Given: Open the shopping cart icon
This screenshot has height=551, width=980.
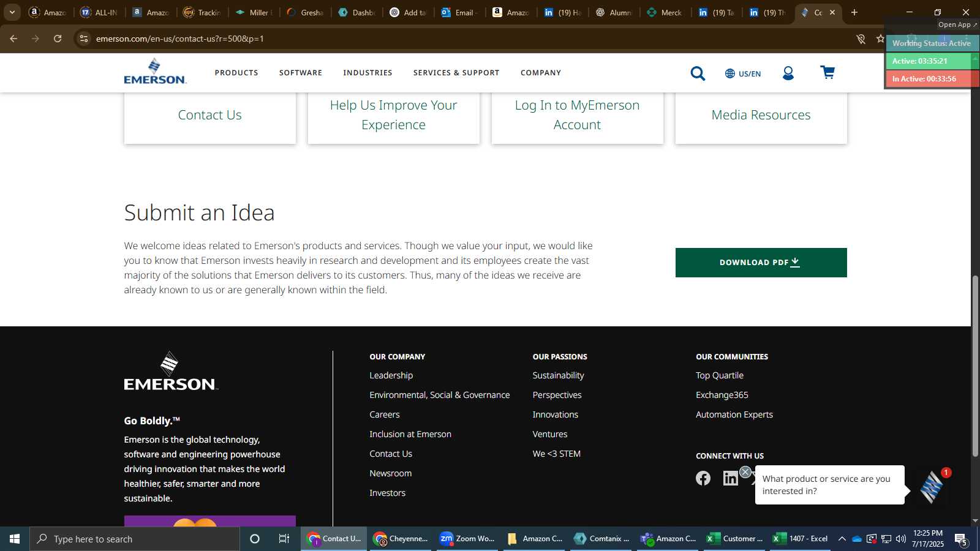Looking at the screenshot, I should click(827, 73).
